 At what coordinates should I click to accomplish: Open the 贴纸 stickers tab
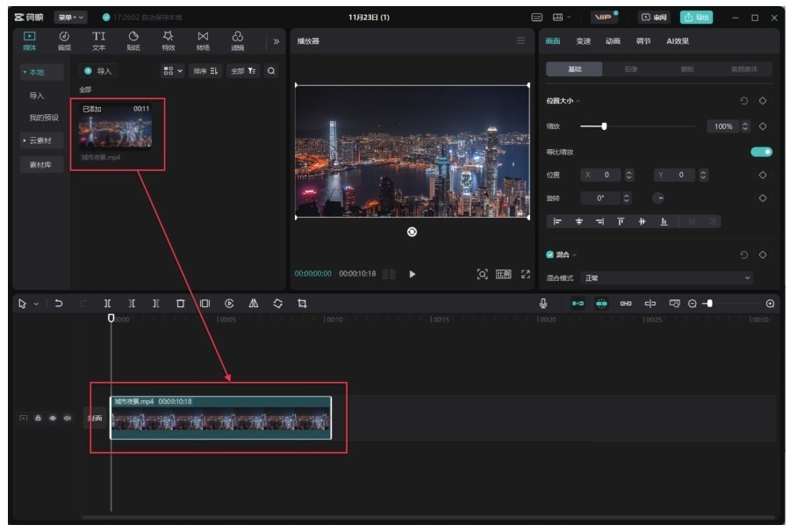pos(133,40)
